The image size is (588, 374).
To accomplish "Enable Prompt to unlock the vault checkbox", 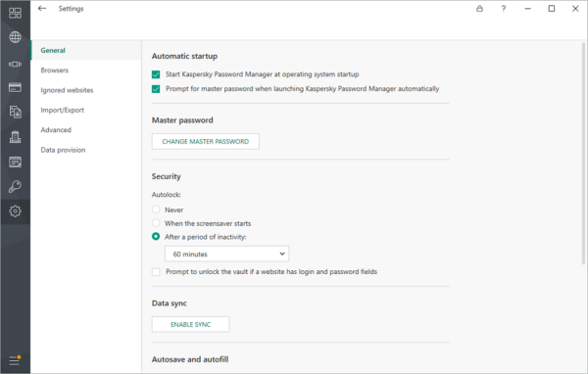I will pyautogui.click(x=156, y=272).
